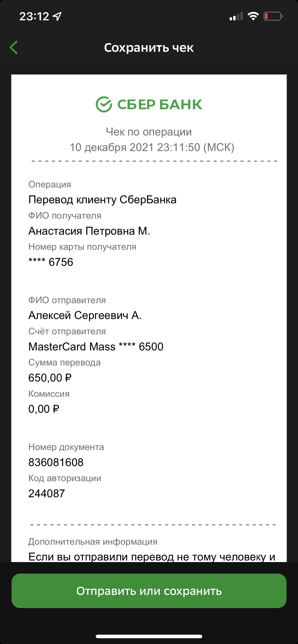Tap document number 836081608

point(56,462)
